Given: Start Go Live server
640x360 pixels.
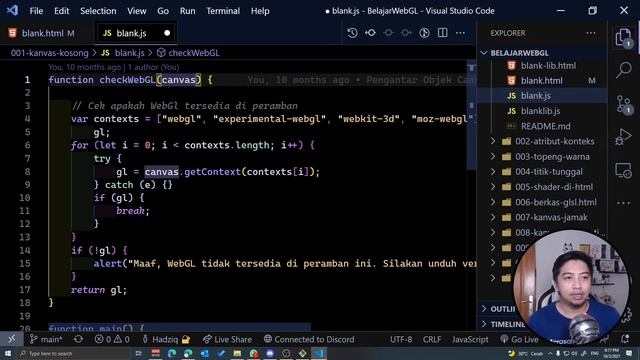Looking at the screenshot, I should coord(519,339).
